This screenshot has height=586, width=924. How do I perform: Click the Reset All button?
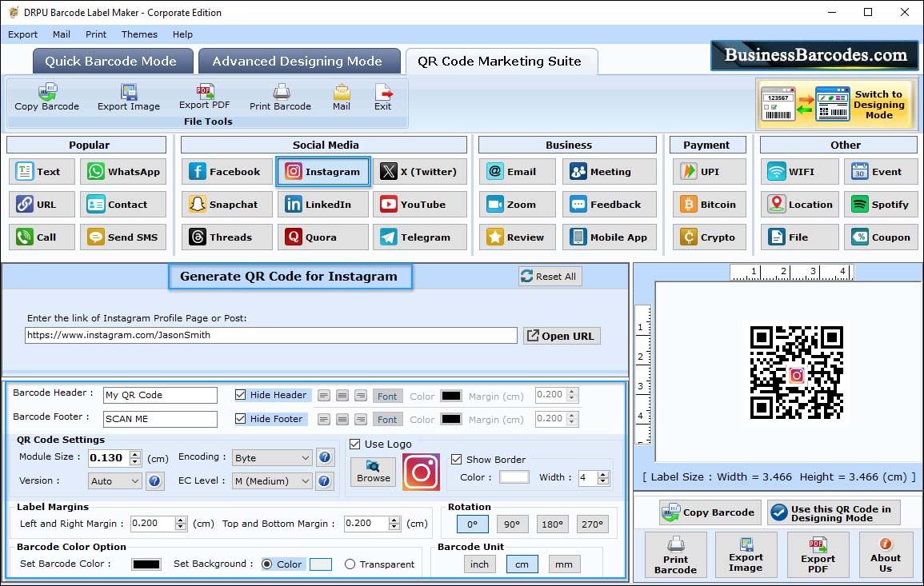[550, 277]
